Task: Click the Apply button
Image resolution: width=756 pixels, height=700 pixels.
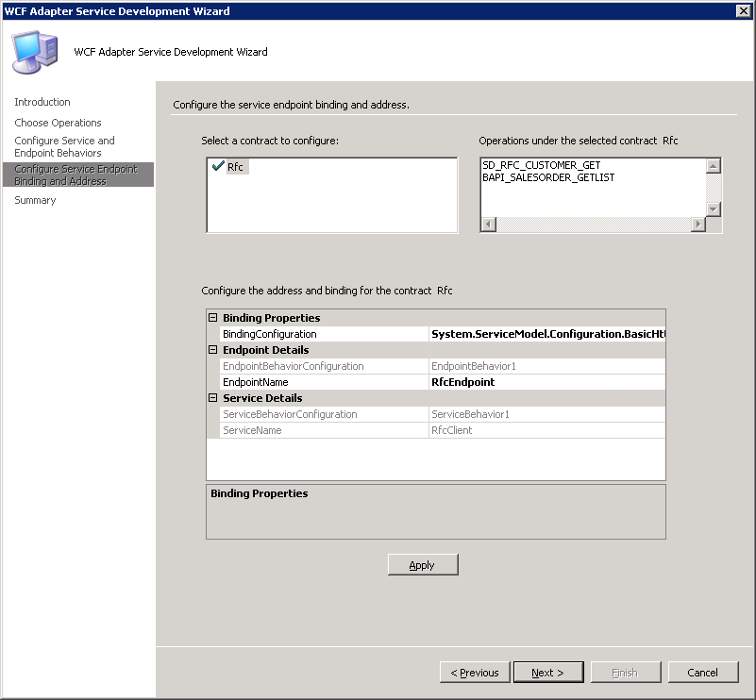Action: (x=423, y=565)
